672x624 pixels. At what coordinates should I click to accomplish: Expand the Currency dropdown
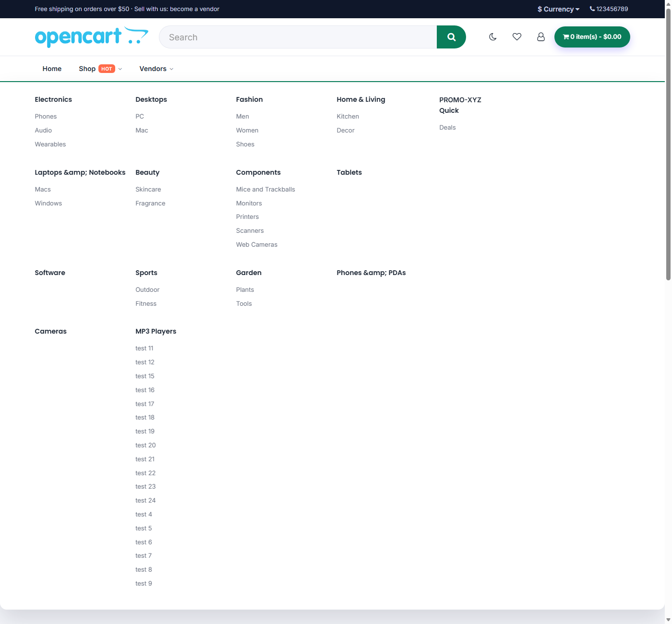(x=558, y=9)
